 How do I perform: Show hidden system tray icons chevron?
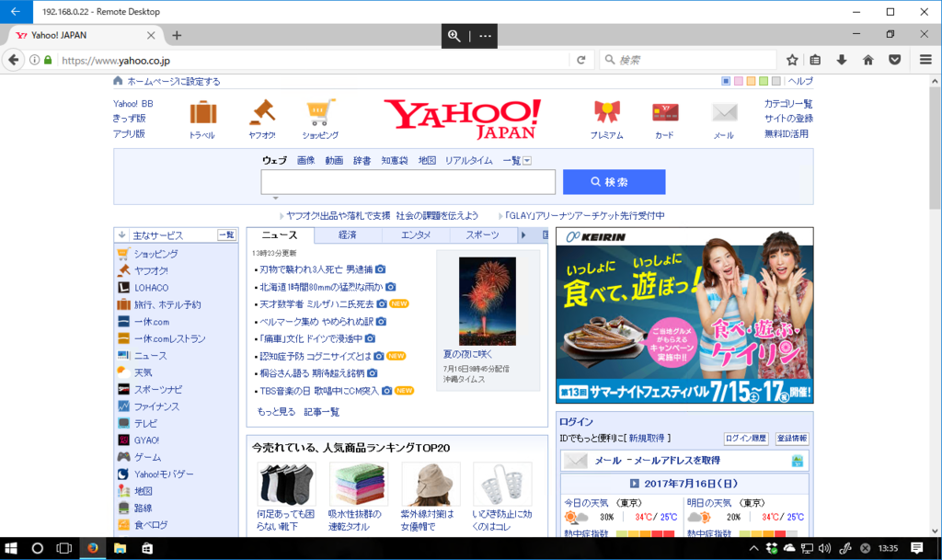(753, 548)
